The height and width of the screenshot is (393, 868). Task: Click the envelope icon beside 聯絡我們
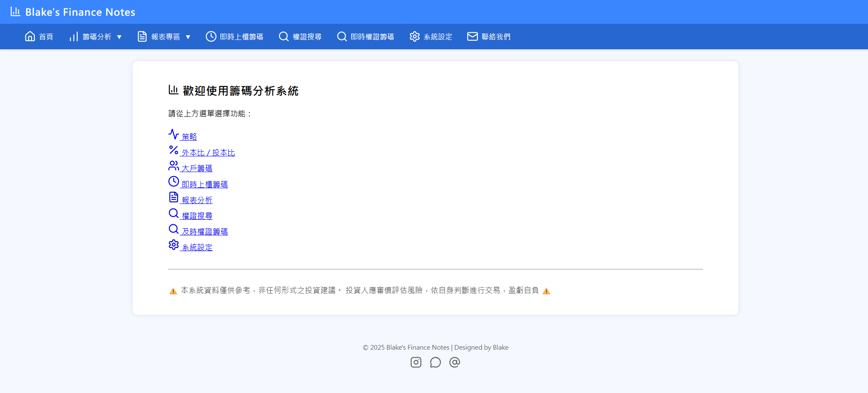472,37
